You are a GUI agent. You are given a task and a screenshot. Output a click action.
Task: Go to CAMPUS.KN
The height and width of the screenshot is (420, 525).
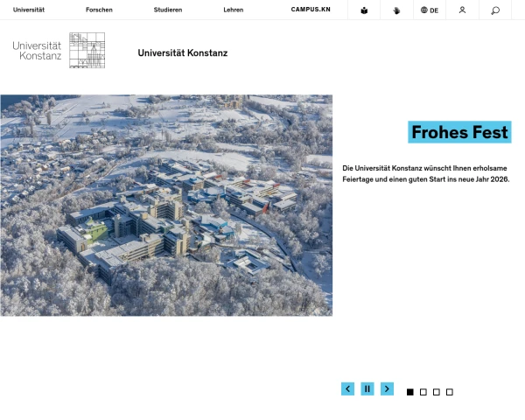tap(311, 10)
